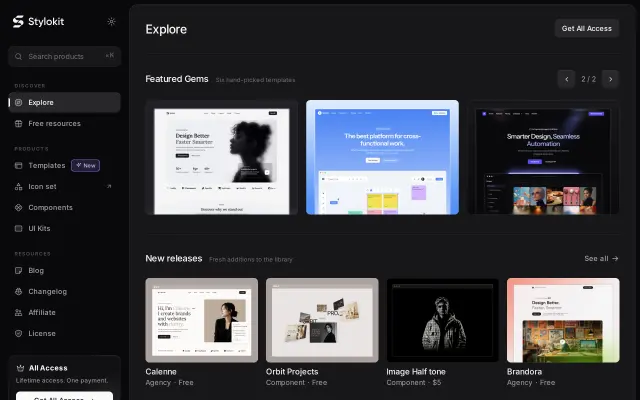Click the search magnifier icon
The height and width of the screenshot is (400, 640).
pyautogui.click(x=18, y=56)
